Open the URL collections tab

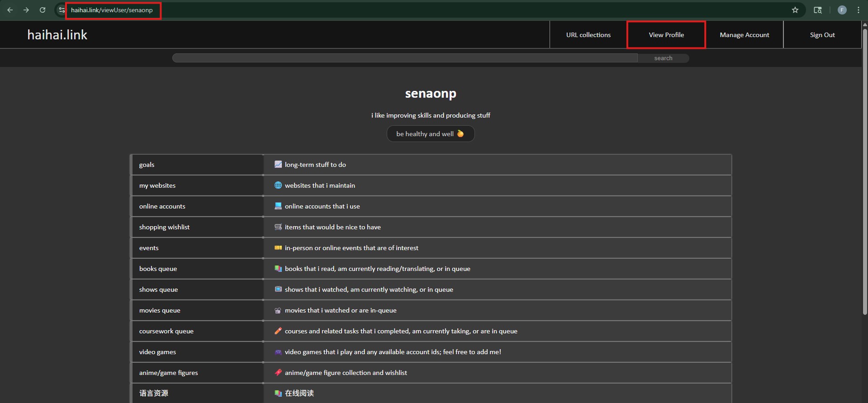coord(588,35)
